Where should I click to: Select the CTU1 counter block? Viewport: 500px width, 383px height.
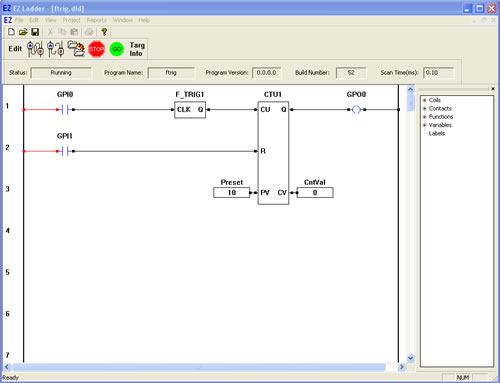click(273, 153)
